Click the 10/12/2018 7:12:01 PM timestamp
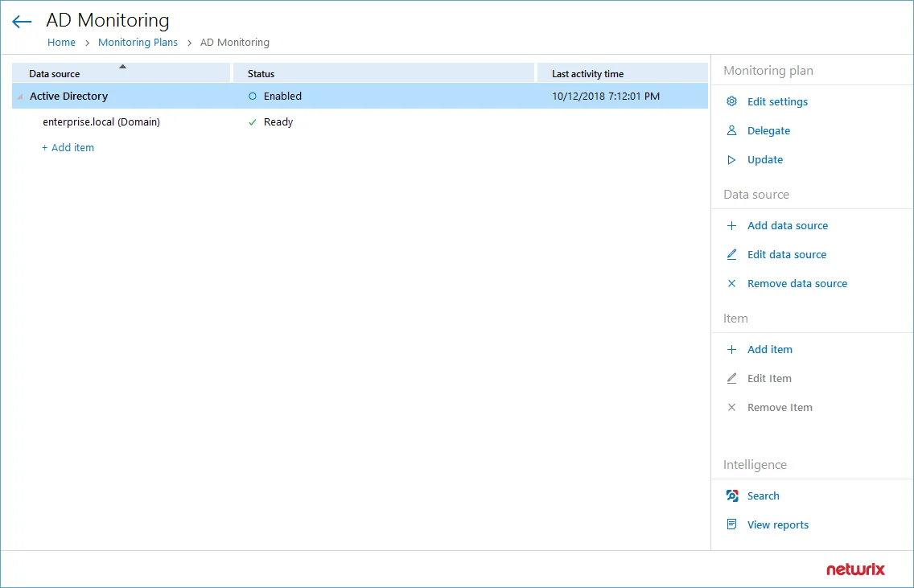Image resolution: width=914 pixels, height=588 pixels. [606, 97]
